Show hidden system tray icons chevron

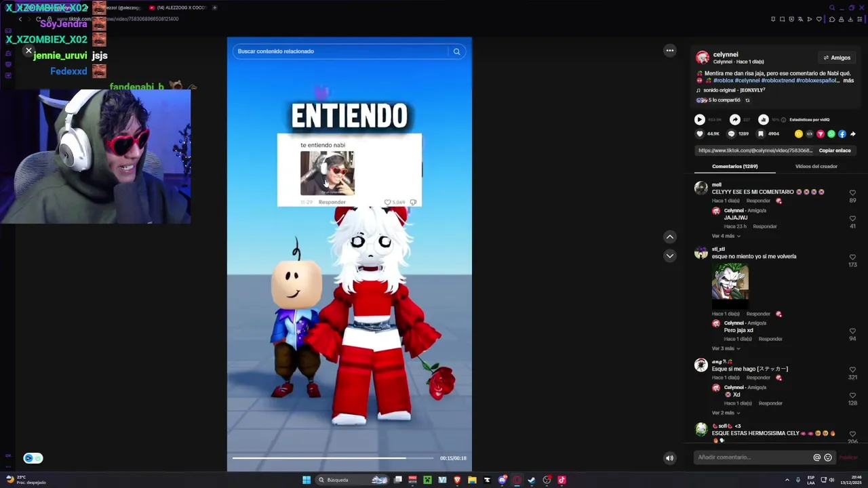pos(787,480)
